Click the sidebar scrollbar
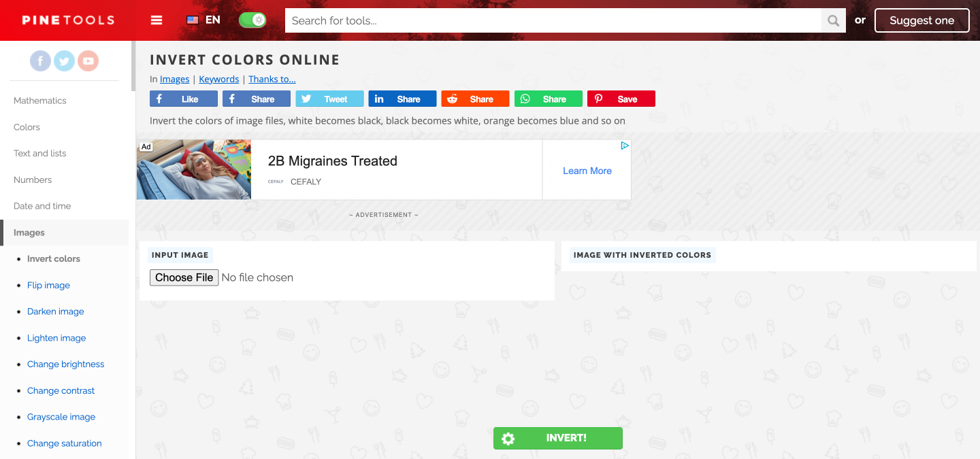Image resolution: width=980 pixels, height=459 pixels. click(133, 67)
